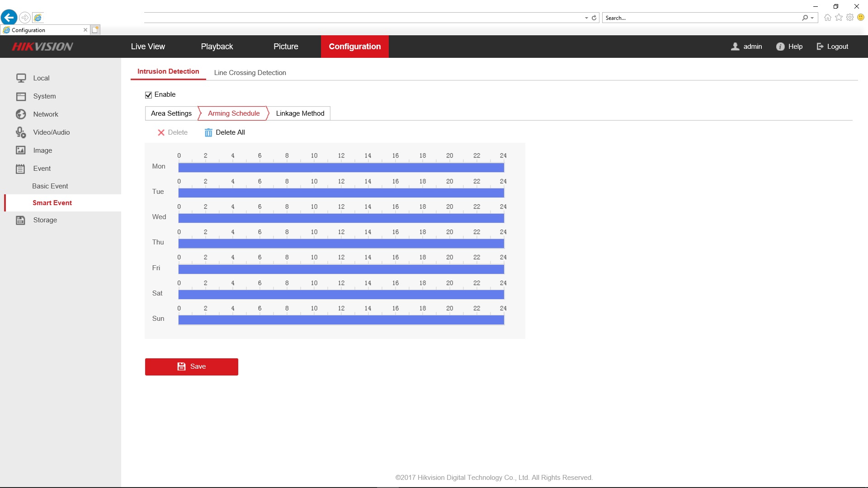
Task: Collapse the Event menu in sidebar
Action: pos(42,169)
